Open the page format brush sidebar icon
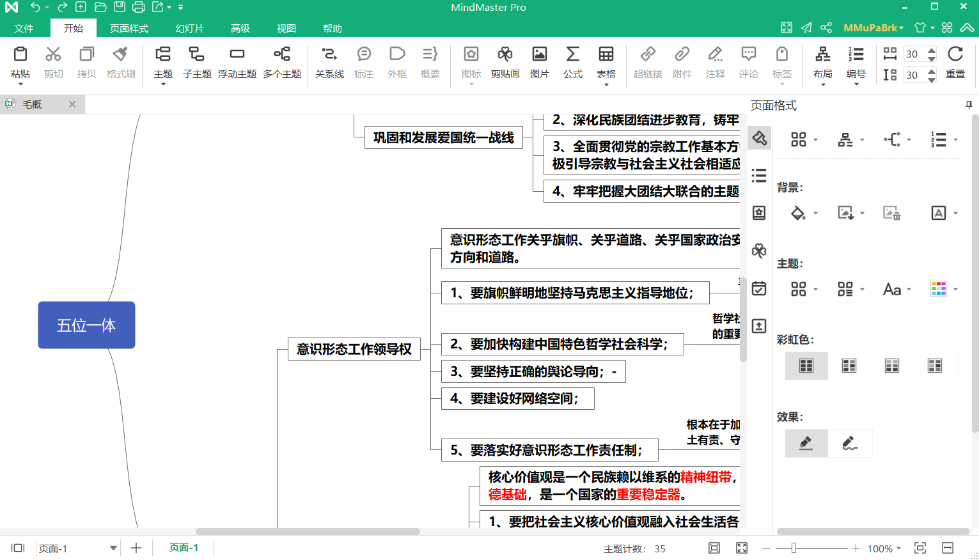This screenshot has height=560, width=979. coord(759,137)
